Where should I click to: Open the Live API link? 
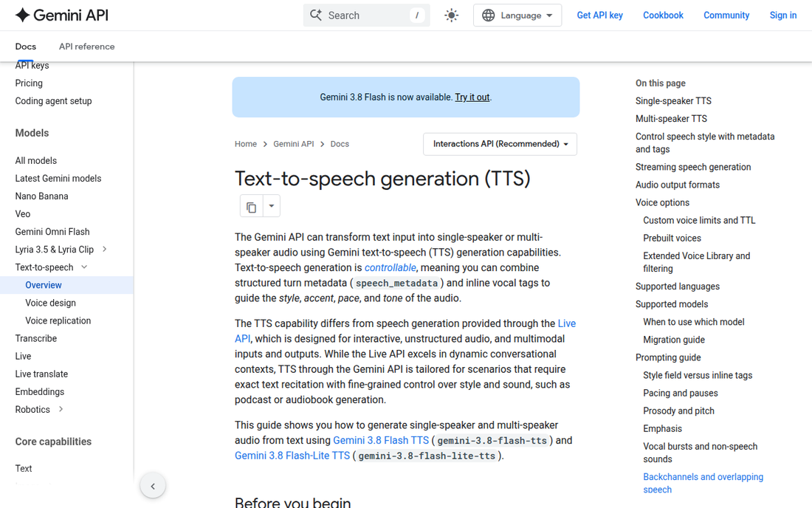tap(566, 323)
